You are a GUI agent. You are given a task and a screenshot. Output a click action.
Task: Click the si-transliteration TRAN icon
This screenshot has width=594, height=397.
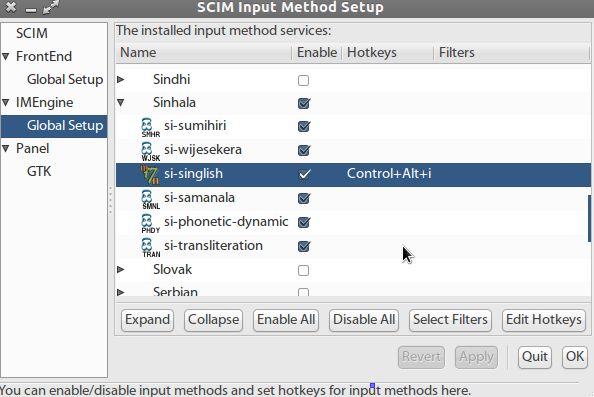(x=150, y=247)
